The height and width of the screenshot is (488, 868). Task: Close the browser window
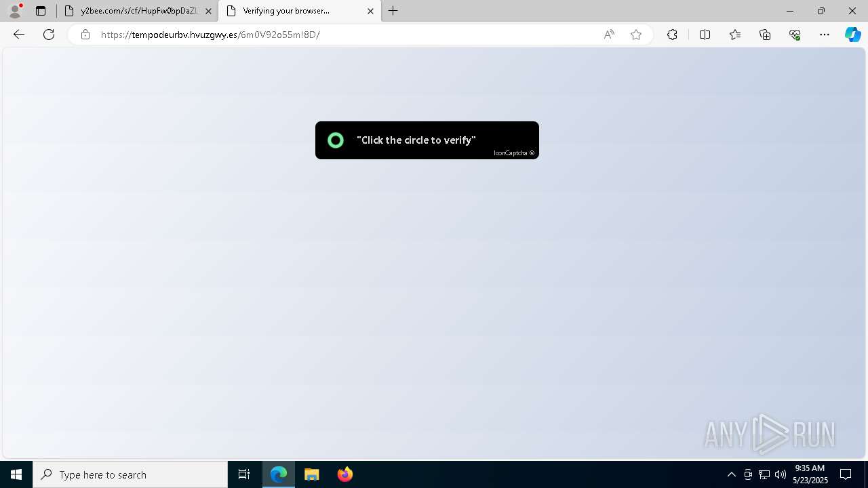tap(852, 11)
